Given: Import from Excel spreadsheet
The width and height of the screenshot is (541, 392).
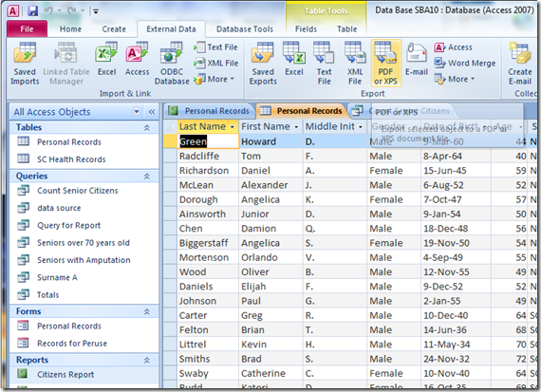Looking at the screenshot, I should pyautogui.click(x=106, y=60).
